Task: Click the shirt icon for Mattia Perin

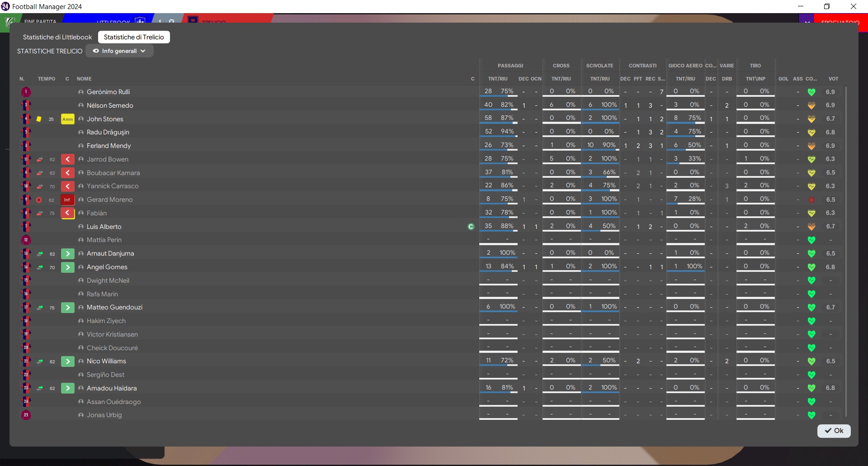Action: click(26, 240)
